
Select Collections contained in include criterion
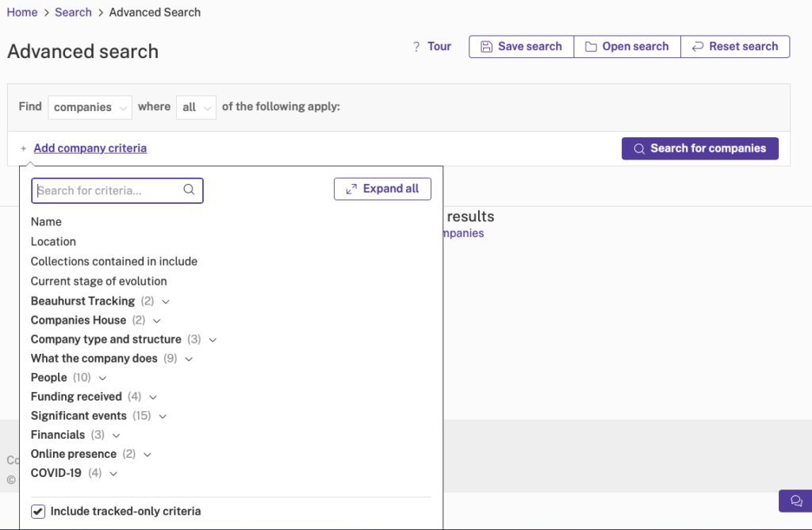[x=114, y=261]
